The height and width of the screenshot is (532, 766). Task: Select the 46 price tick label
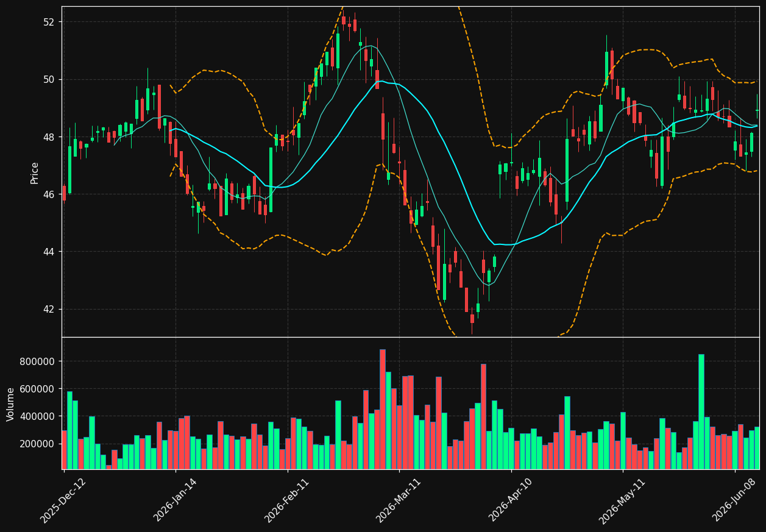[49, 194]
